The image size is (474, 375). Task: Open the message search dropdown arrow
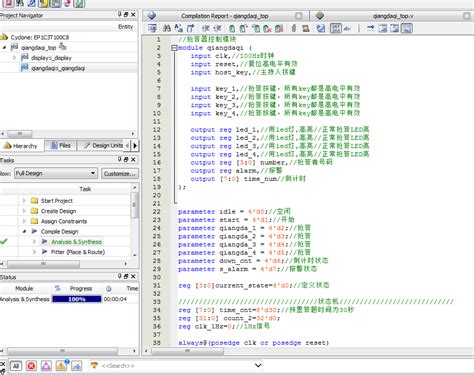(258, 365)
